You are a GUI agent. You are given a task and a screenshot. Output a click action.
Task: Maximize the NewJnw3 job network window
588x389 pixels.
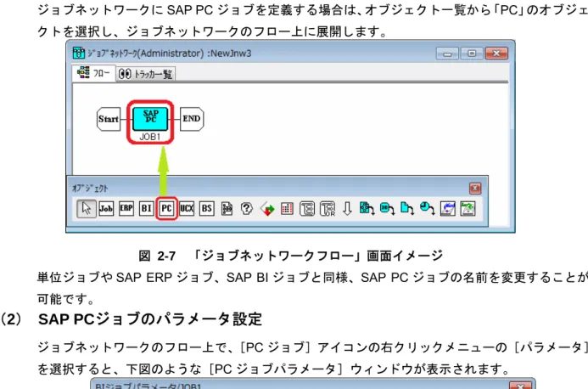472,54
